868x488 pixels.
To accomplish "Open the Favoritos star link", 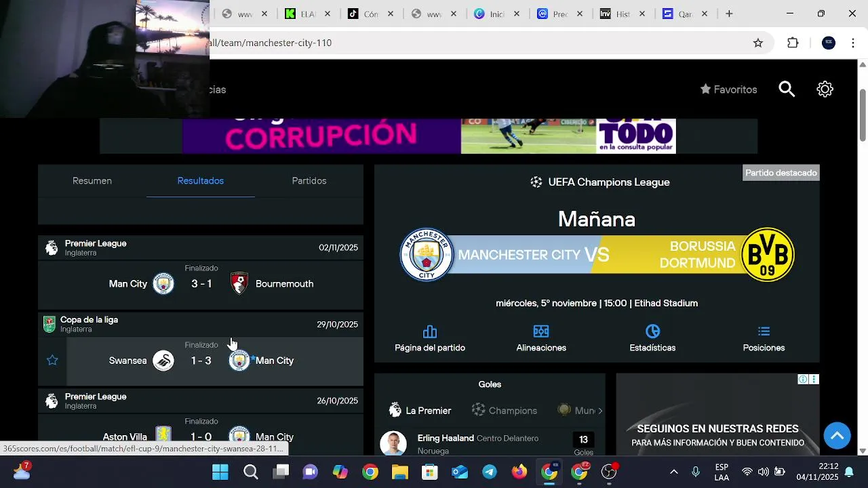I will (728, 89).
